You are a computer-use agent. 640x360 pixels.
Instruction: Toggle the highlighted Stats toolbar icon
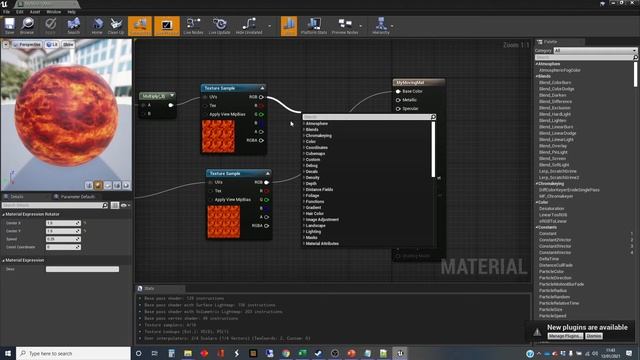289,26
